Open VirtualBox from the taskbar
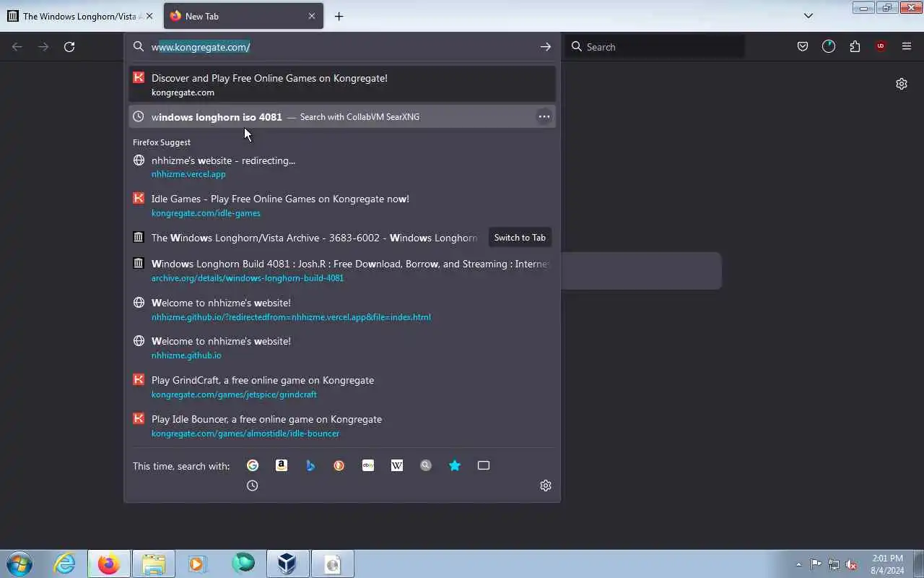The width and height of the screenshot is (924, 578). [x=287, y=564]
